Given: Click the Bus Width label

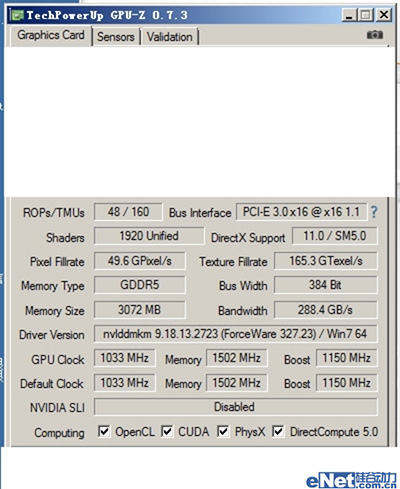Looking at the screenshot, I should pyautogui.click(x=243, y=286).
